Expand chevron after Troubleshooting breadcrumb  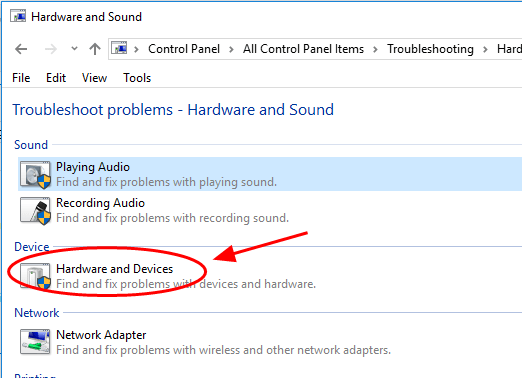tap(485, 49)
